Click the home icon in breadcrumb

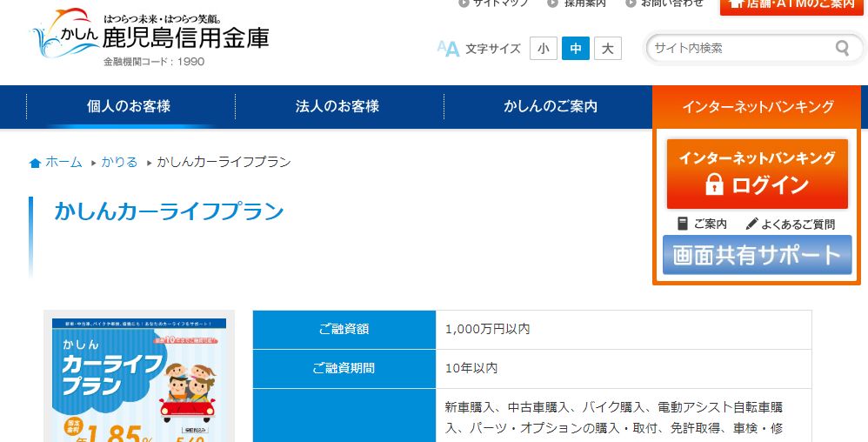point(35,163)
